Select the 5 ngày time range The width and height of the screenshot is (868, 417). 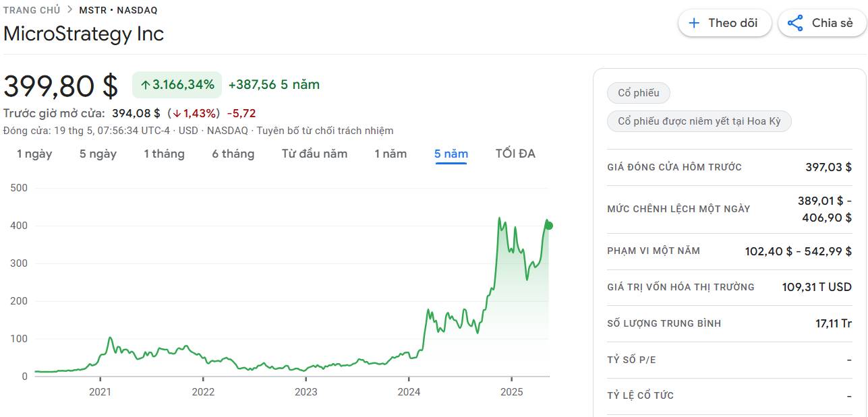click(98, 154)
